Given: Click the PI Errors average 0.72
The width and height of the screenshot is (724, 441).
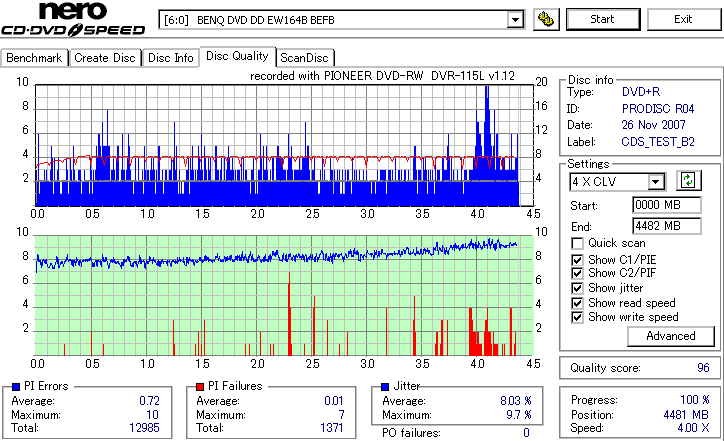Looking at the screenshot, I should [149, 401].
